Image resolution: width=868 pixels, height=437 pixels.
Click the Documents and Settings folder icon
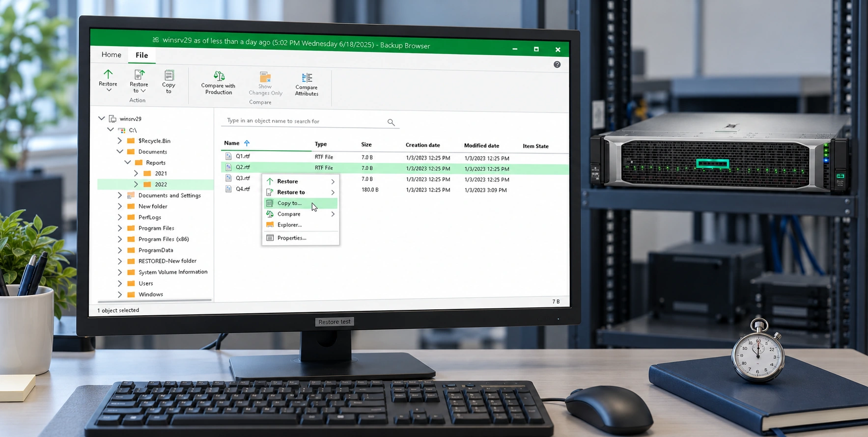coord(131,195)
